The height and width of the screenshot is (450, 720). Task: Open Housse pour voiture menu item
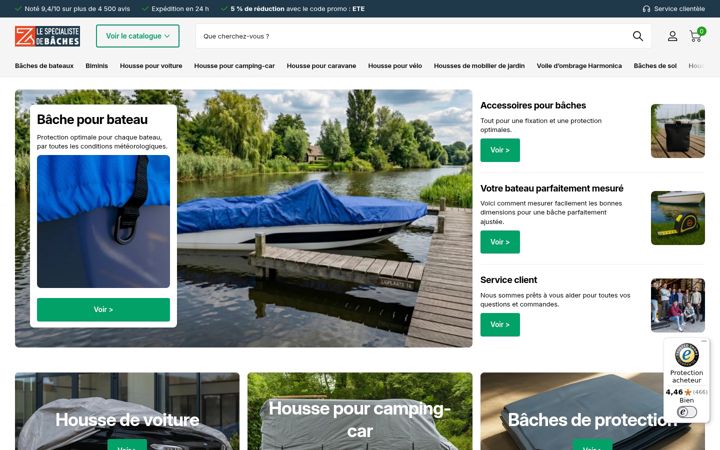[151, 66]
